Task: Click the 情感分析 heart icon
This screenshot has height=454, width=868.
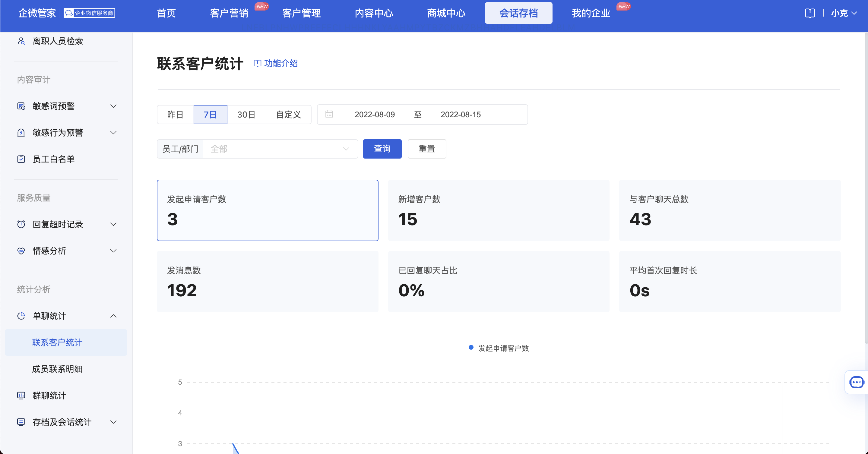Action: coord(21,251)
